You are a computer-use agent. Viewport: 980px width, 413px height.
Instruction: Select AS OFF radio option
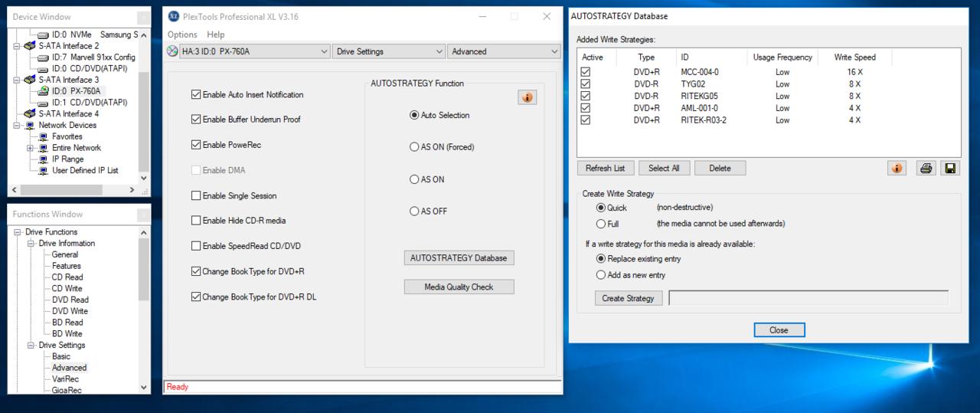pyautogui.click(x=414, y=211)
